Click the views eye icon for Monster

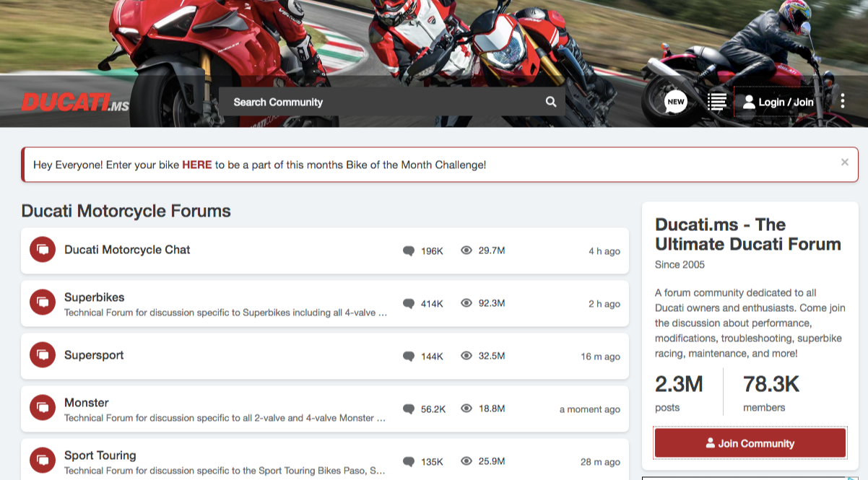466,409
